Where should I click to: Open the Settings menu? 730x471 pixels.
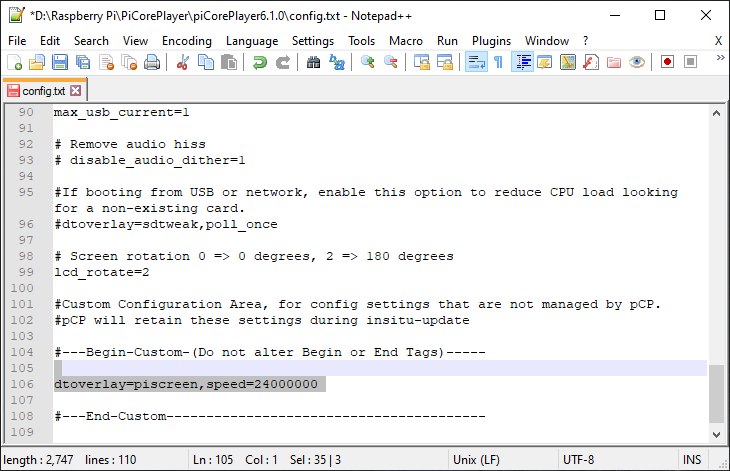click(x=313, y=41)
